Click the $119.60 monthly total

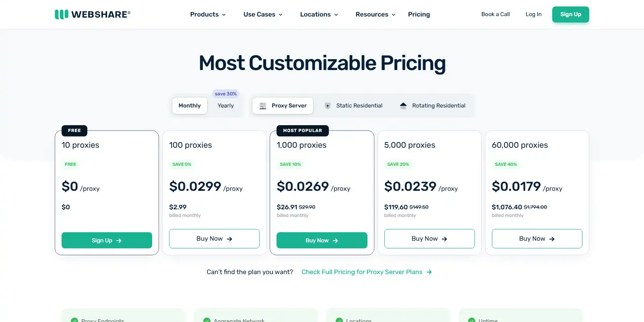click(396, 207)
